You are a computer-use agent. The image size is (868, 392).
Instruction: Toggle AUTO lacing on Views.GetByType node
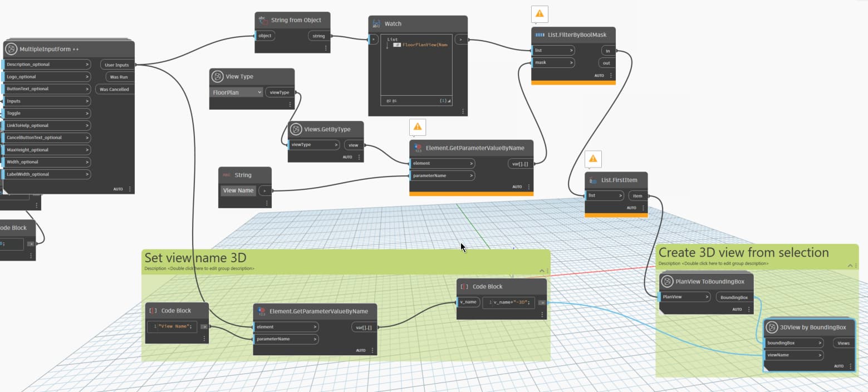(346, 157)
